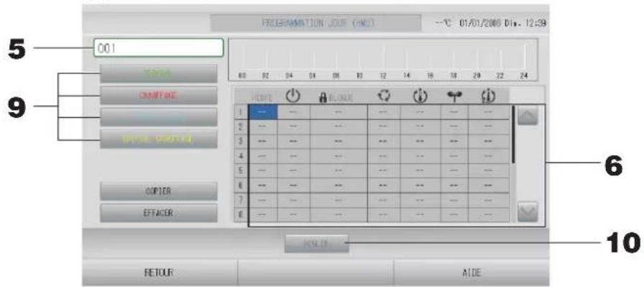Select the mode cell in row 1
Image resolution: width=644 pixels, height=287 pixels.
tap(384, 111)
